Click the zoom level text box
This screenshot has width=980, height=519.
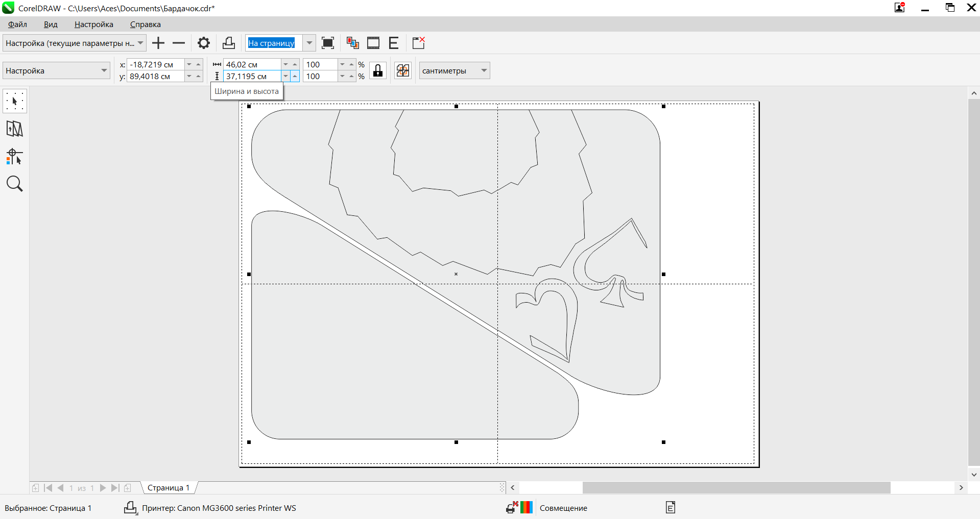(274, 43)
